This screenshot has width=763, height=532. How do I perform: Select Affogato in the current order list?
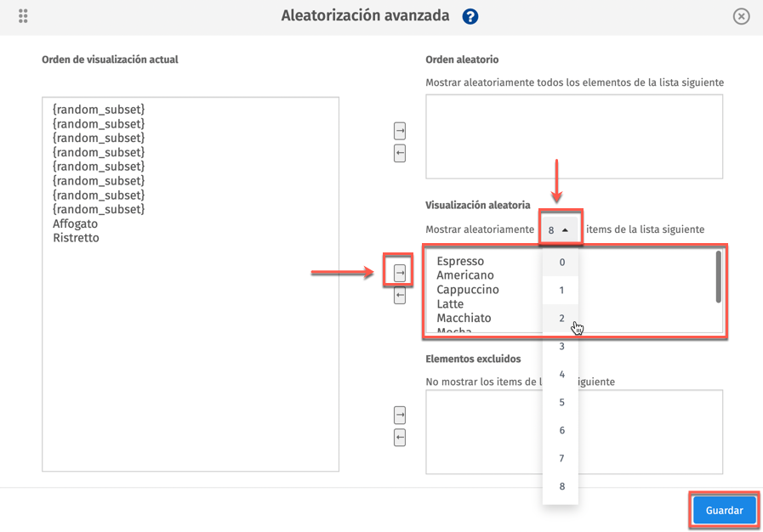tap(76, 224)
